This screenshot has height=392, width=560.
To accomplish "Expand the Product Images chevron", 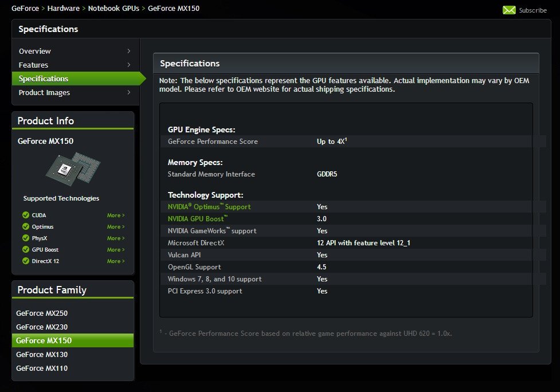I will pyautogui.click(x=129, y=93).
